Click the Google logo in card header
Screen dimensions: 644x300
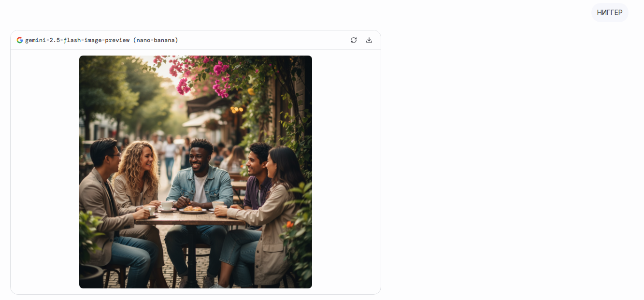coord(20,40)
